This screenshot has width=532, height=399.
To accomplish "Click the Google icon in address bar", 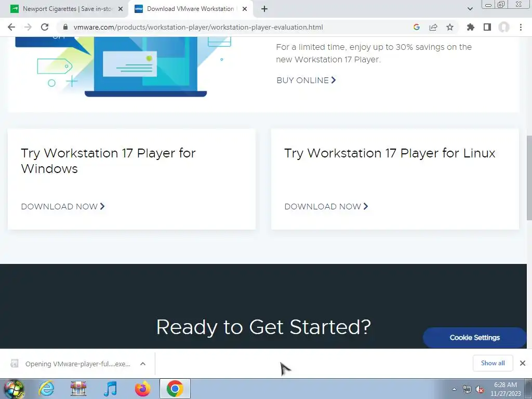I will pyautogui.click(x=417, y=27).
